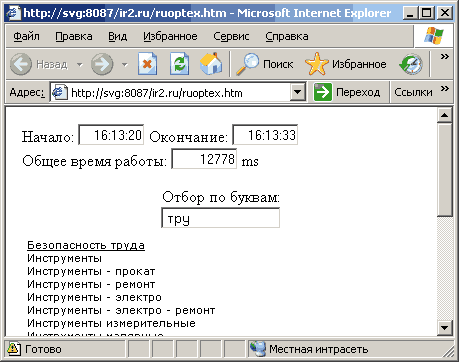Open the Безопасность труда link
The width and height of the screenshot is (459, 362).
point(86,245)
